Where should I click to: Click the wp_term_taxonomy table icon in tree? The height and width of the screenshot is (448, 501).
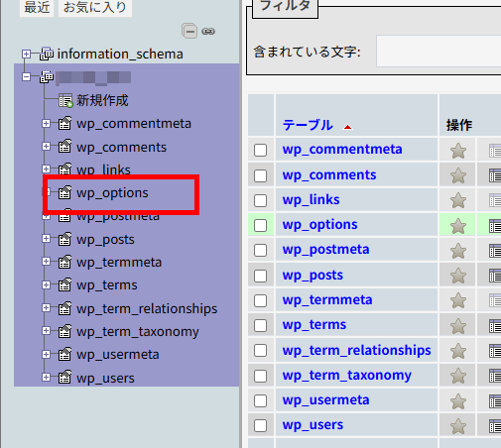pyautogui.click(x=64, y=331)
